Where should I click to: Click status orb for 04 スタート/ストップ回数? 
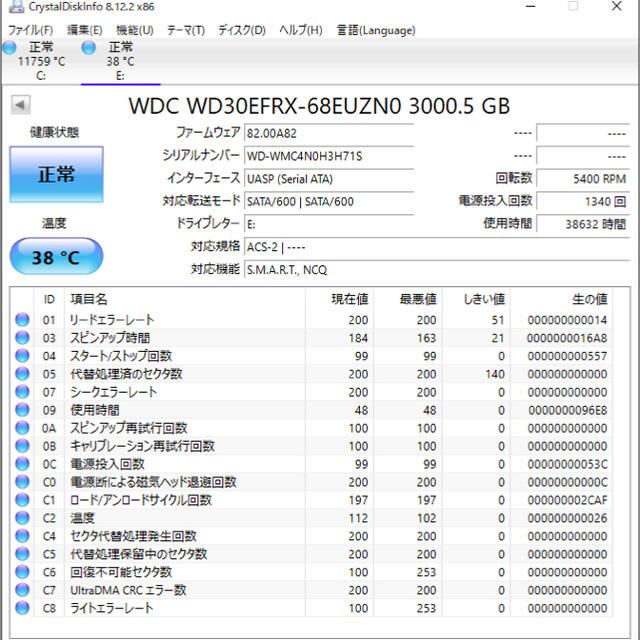coord(22,356)
